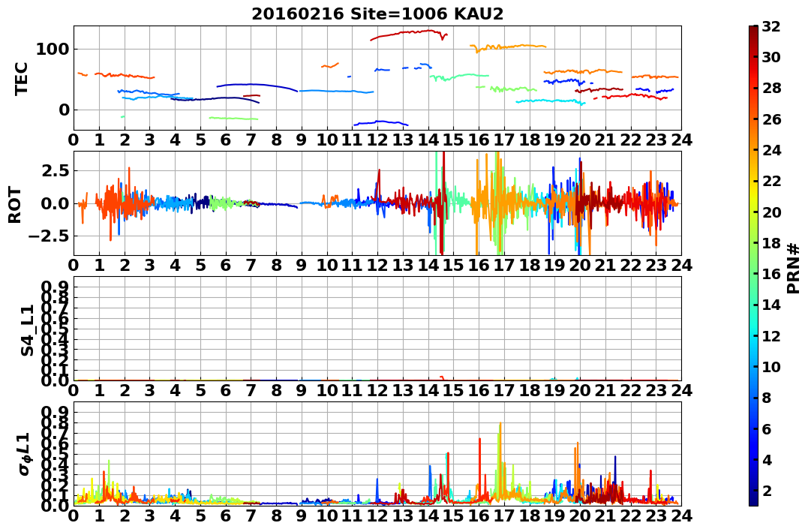808x532 pixels.
Task: Pick colorbar tick label 2
Action: [767, 490]
